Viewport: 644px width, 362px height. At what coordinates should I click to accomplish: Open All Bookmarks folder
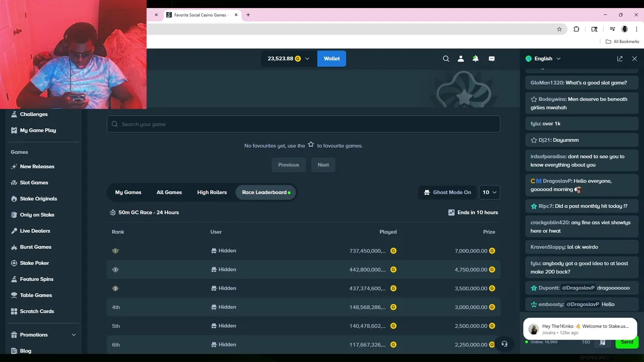click(622, 42)
